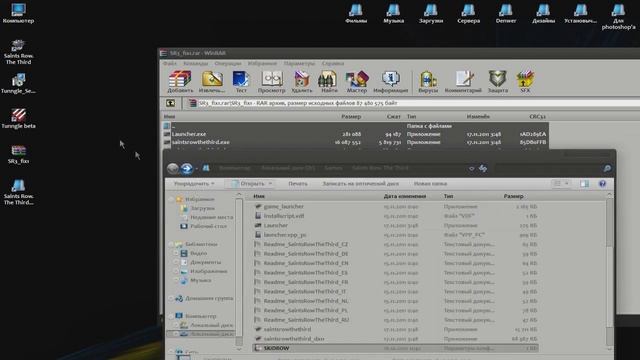Collapse the Библиотеки section in sidebar

(171, 244)
